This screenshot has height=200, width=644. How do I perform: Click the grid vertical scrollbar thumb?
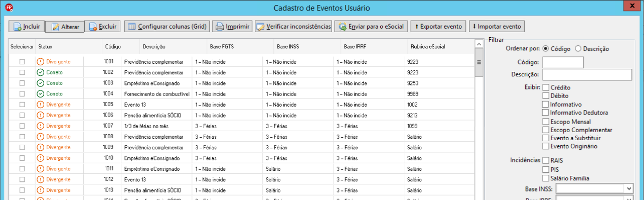[478, 62]
